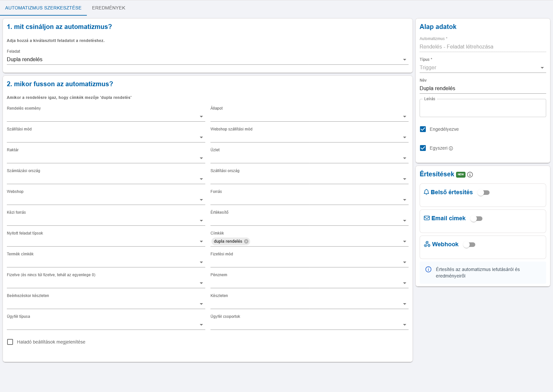Open the Szállítási mód dropdown

click(x=106, y=137)
